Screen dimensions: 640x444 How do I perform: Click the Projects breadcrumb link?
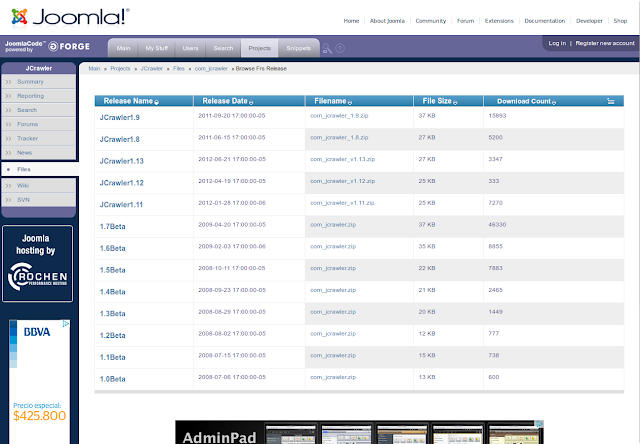(x=120, y=69)
